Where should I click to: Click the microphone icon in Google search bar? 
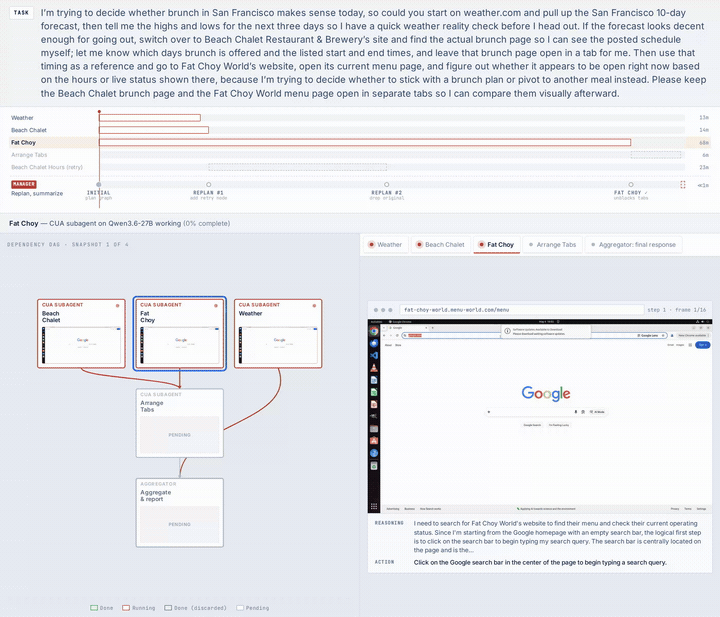coord(576,412)
